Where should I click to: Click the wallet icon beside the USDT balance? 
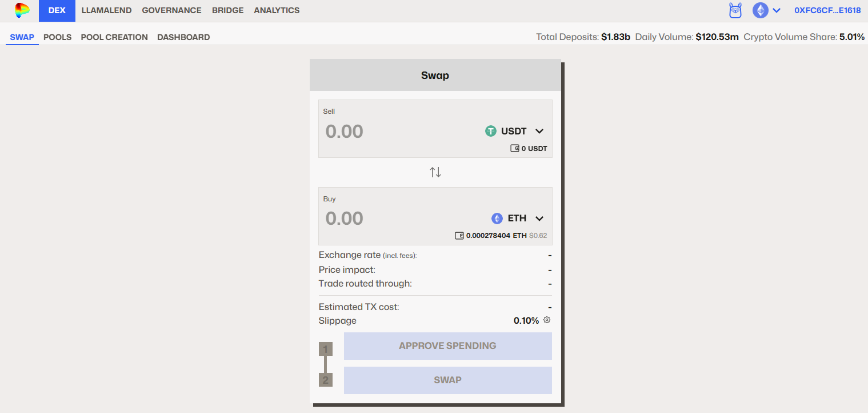514,149
